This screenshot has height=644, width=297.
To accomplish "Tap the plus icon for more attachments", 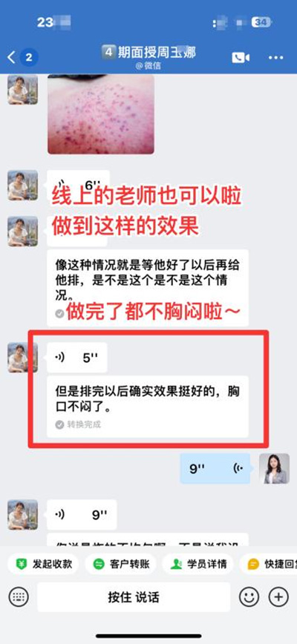I will coord(278,597).
